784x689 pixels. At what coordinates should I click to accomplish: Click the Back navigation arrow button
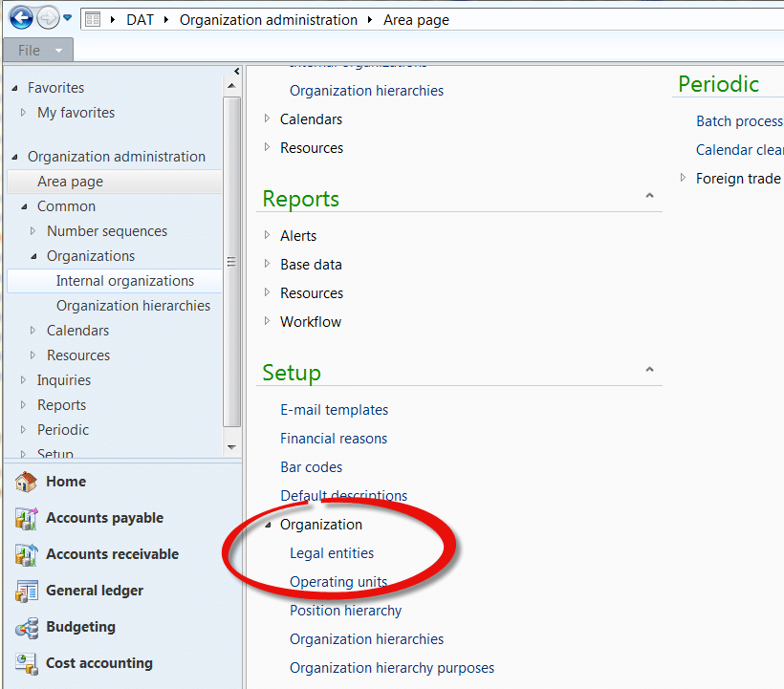click(x=20, y=18)
